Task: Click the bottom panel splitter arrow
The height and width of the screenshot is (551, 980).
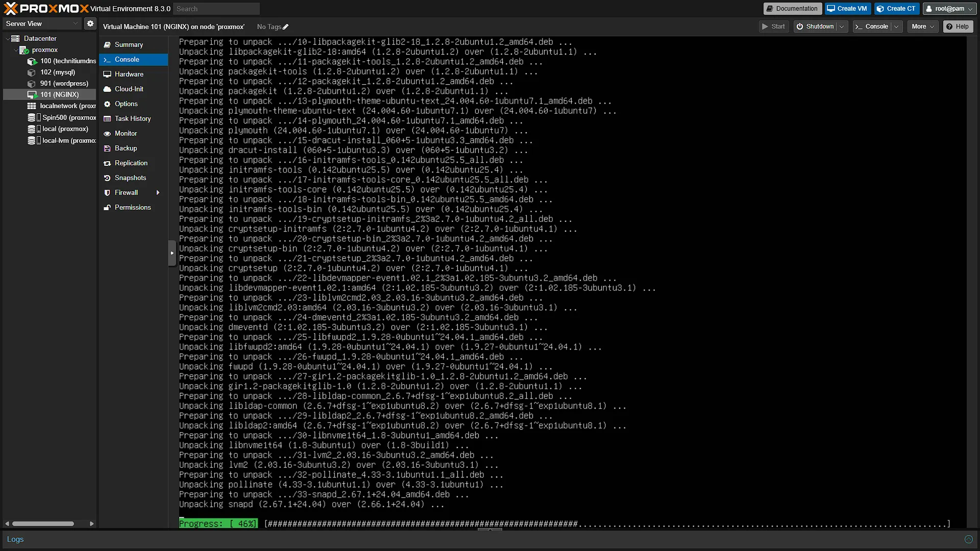Action: point(490,530)
